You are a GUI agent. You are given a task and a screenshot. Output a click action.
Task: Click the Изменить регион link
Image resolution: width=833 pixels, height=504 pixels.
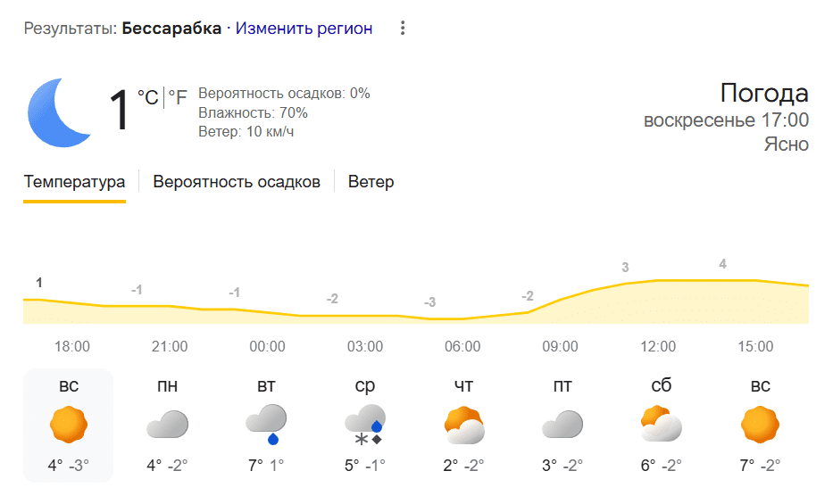coord(304,29)
